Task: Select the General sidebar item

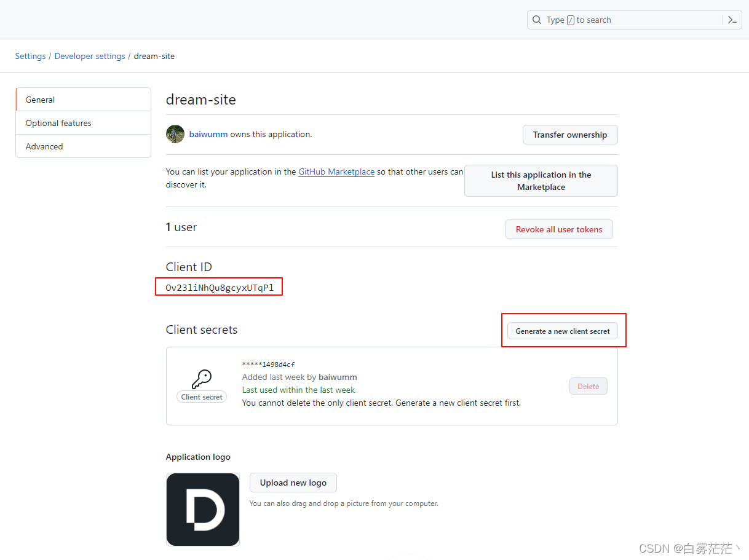Action: point(40,99)
